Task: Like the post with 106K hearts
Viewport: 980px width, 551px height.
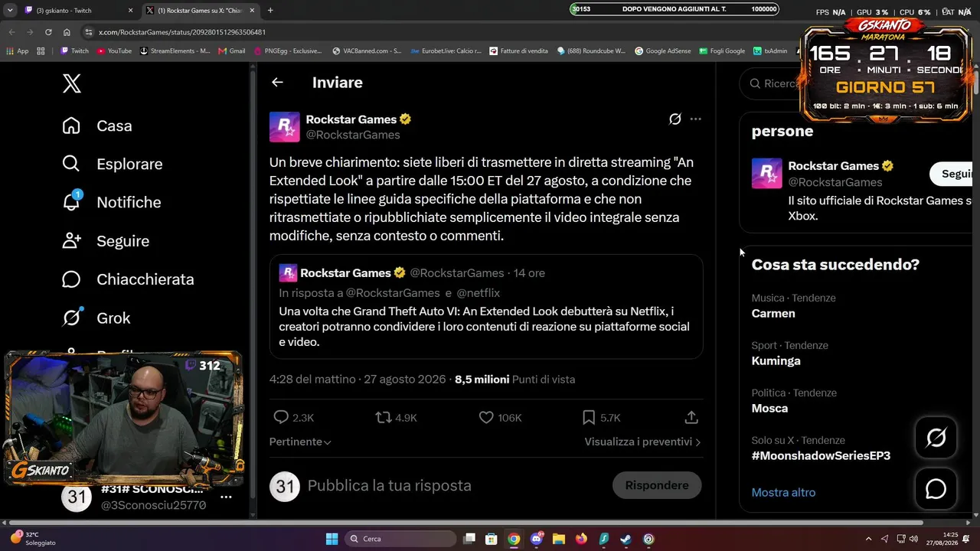Action: pos(500,418)
